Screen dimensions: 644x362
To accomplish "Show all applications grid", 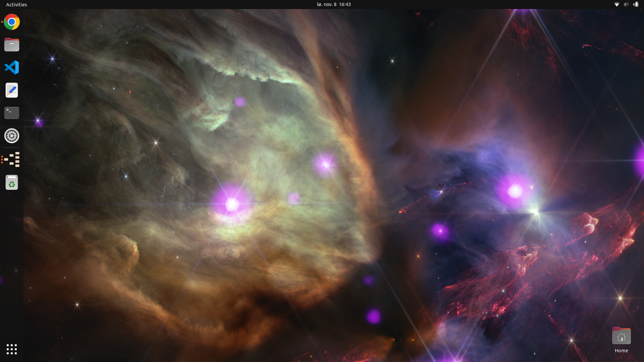I will tap(12, 349).
